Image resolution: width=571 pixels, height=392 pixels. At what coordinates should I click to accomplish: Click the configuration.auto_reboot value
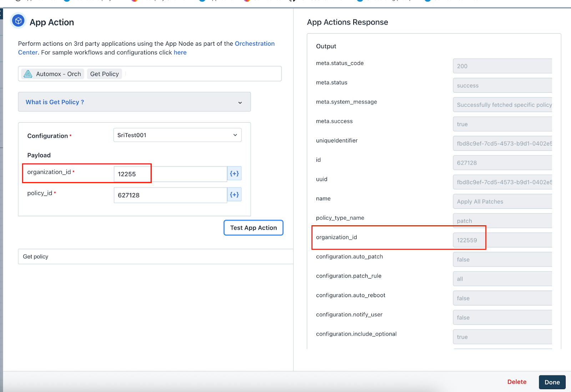pos(502,298)
